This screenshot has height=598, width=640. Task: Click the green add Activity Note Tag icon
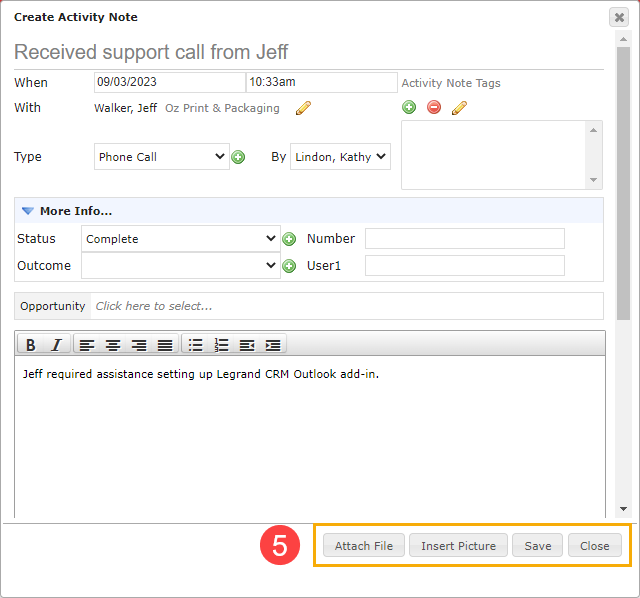tap(409, 107)
